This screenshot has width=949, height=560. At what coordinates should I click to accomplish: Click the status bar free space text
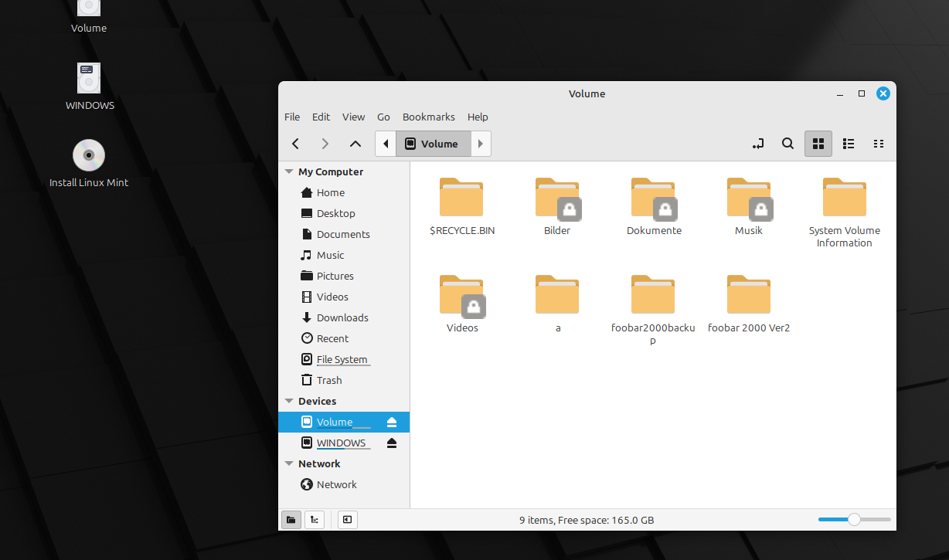pos(587,520)
